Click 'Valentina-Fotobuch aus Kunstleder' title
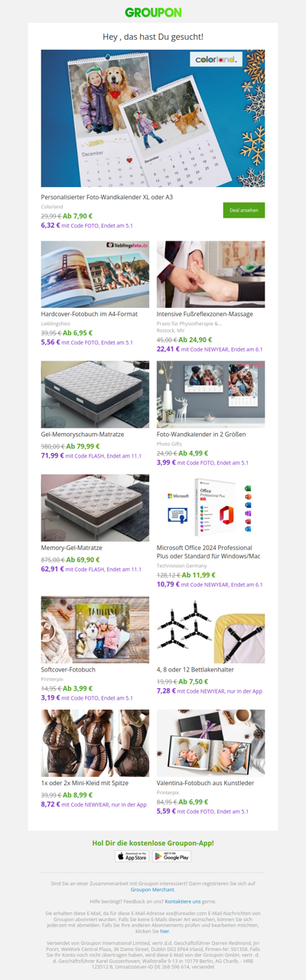Image resolution: width=306 pixels, height=980 pixels. [x=205, y=783]
